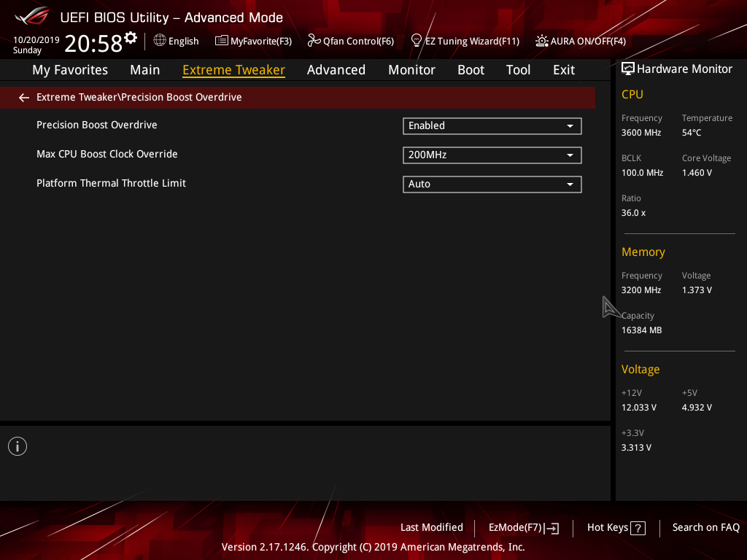
Task: Click memory frequency value 3200 MHz
Action: tap(641, 290)
